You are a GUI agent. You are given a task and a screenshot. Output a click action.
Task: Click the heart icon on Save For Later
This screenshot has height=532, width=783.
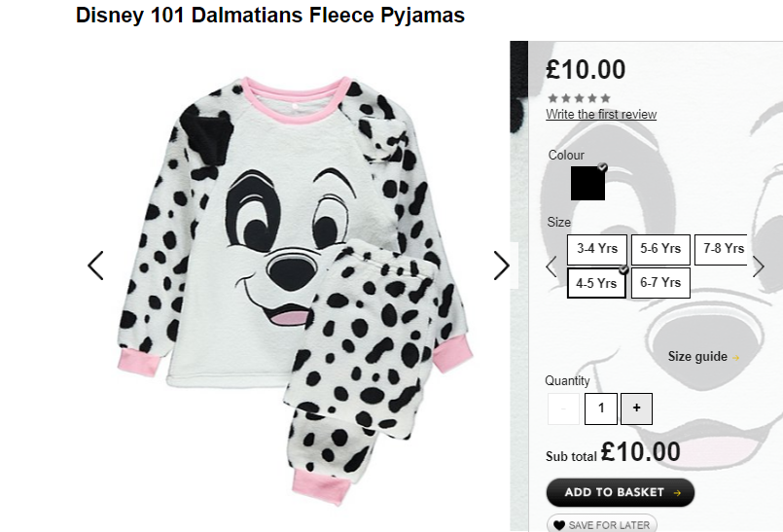click(x=559, y=525)
